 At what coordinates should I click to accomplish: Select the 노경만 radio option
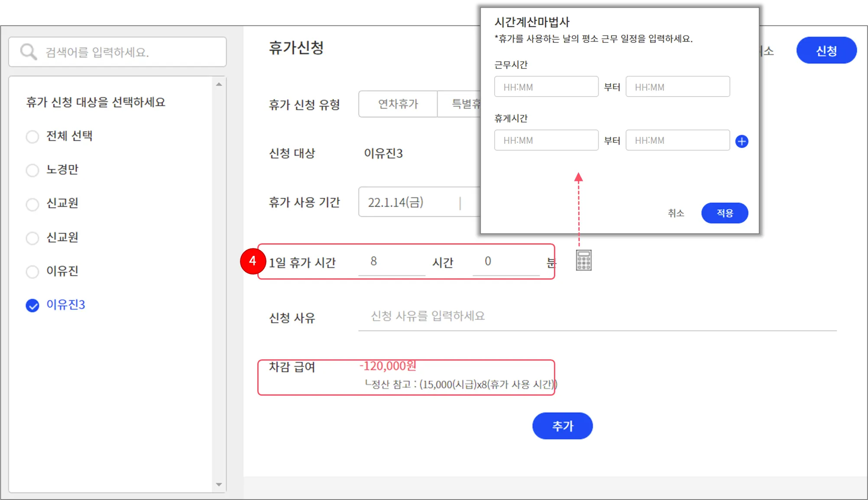tap(32, 170)
